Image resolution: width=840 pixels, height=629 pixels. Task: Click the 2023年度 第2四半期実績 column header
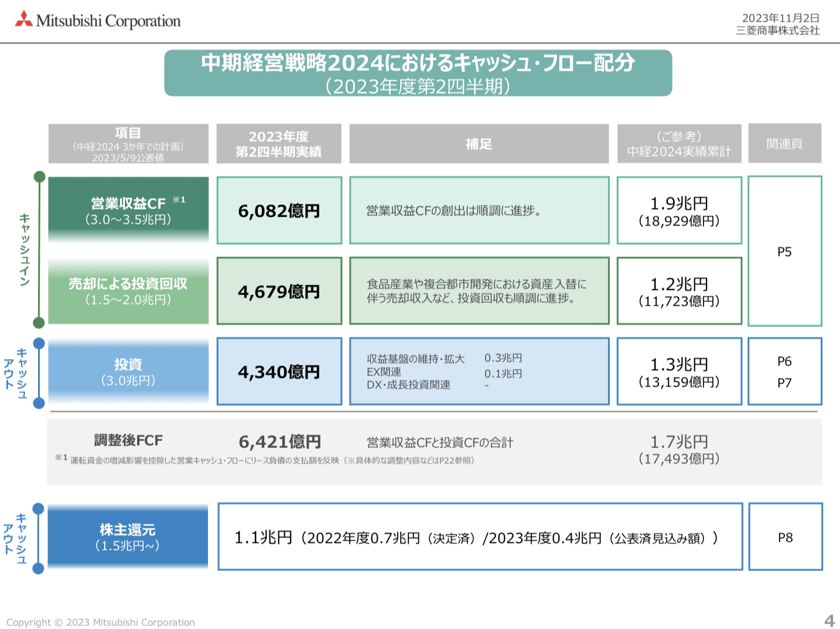[279, 143]
